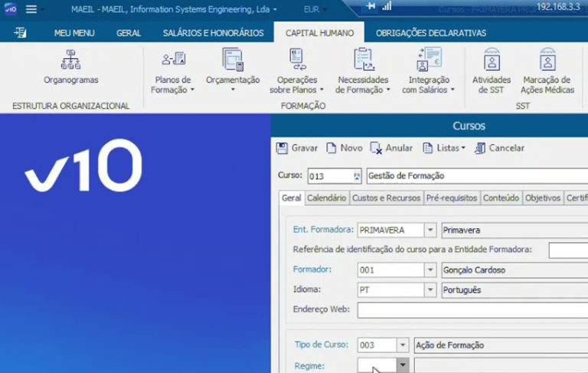Image resolution: width=588 pixels, height=373 pixels.
Task: Select the CAPITAL HUMANO ribbon tab
Action: [319, 33]
